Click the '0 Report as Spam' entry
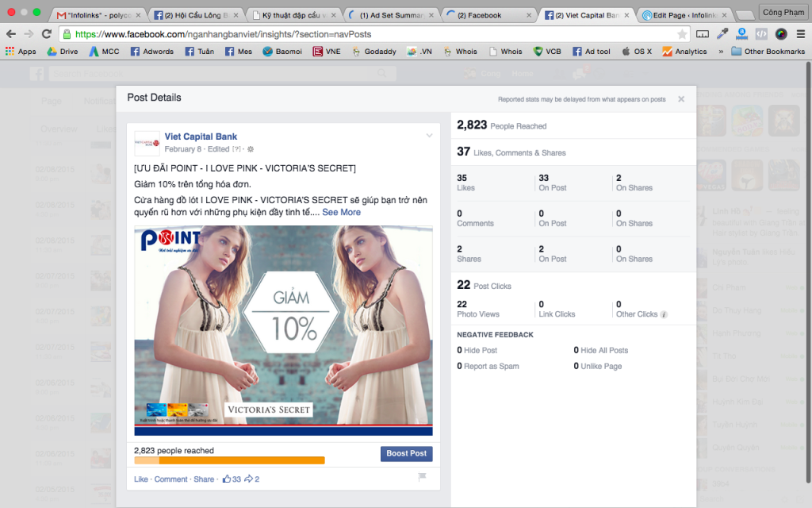This screenshot has width=812, height=508. pyautogui.click(x=488, y=366)
